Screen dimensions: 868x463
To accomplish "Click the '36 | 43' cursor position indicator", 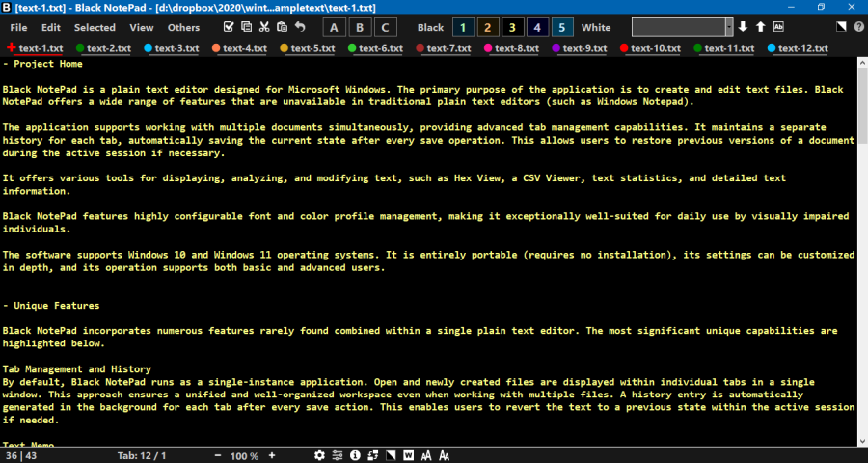I will [21, 456].
